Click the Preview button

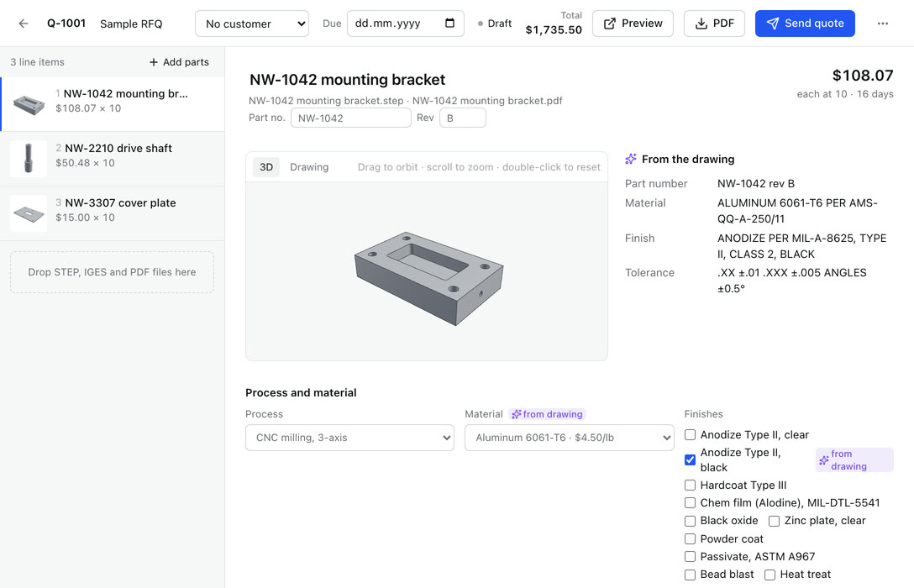pos(633,24)
